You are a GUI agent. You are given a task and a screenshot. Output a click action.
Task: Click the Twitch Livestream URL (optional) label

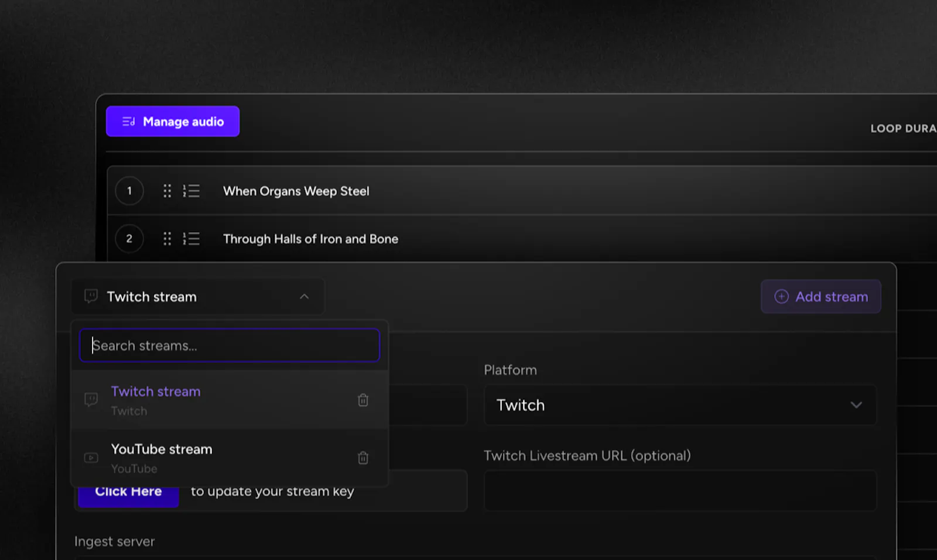pyautogui.click(x=587, y=455)
